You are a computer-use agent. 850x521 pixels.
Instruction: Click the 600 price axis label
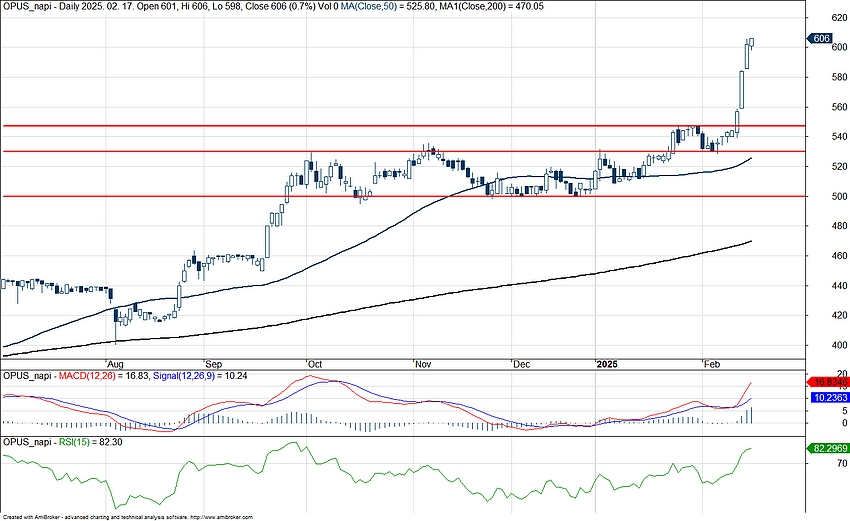click(x=839, y=47)
